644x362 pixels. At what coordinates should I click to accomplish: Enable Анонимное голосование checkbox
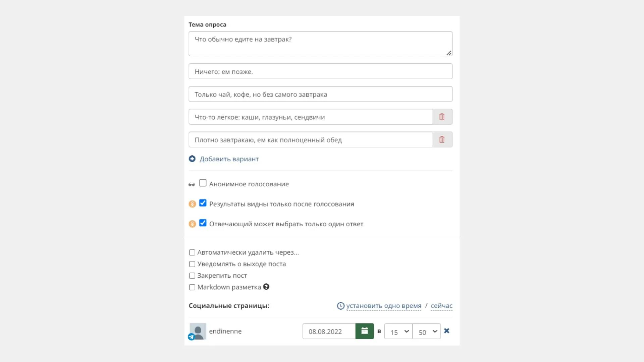(203, 183)
